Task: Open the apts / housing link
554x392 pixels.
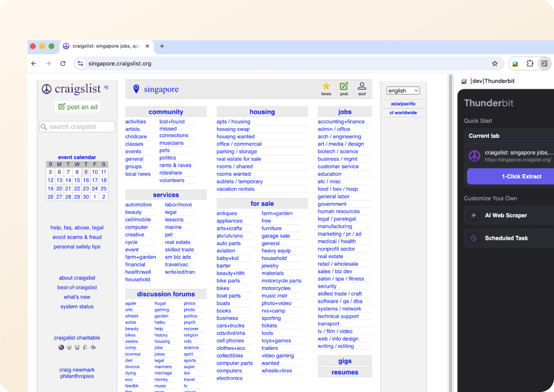Action: [233, 122]
